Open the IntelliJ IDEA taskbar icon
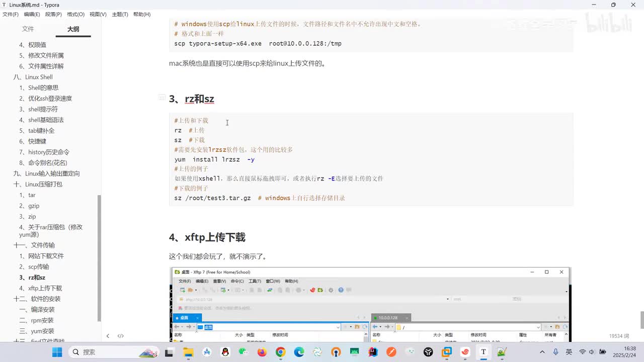The width and height of the screenshot is (644, 362). click(373, 352)
